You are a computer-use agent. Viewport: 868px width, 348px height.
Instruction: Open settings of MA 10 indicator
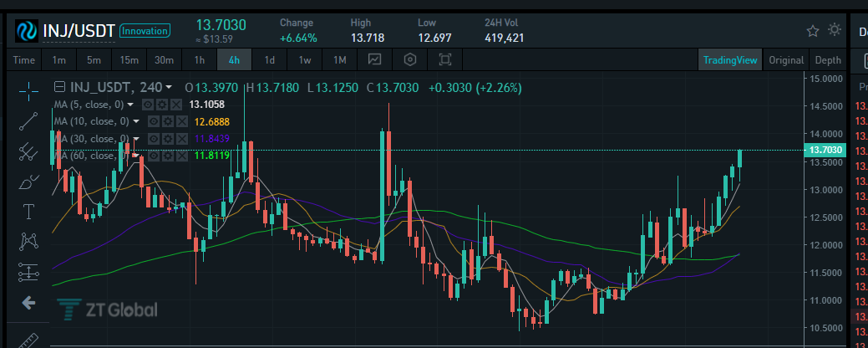pyautogui.click(x=167, y=121)
